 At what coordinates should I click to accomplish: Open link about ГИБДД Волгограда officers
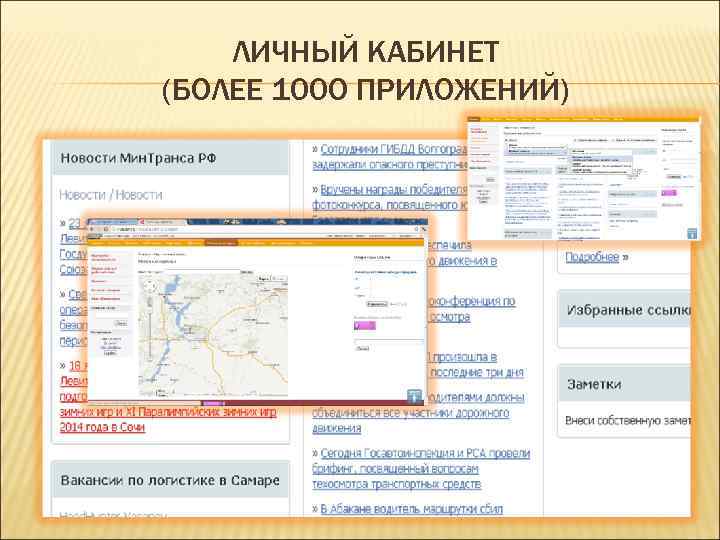(389, 157)
